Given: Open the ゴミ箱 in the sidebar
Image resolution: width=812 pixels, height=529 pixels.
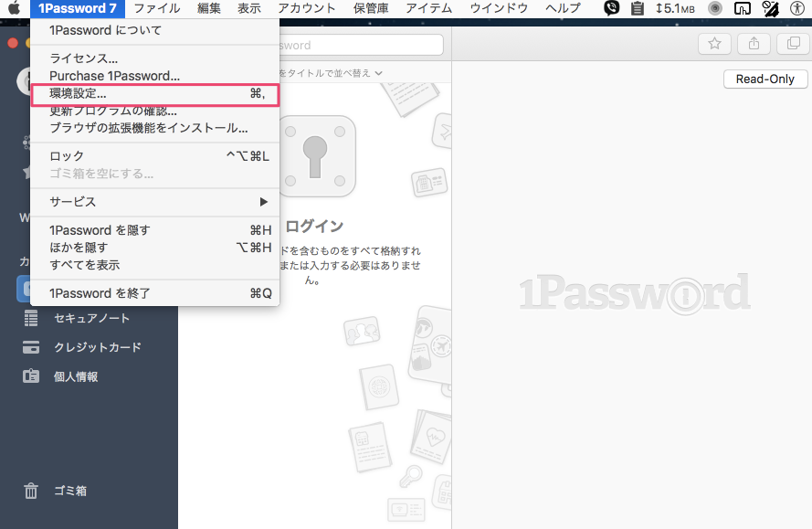Looking at the screenshot, I should [64, 491].
